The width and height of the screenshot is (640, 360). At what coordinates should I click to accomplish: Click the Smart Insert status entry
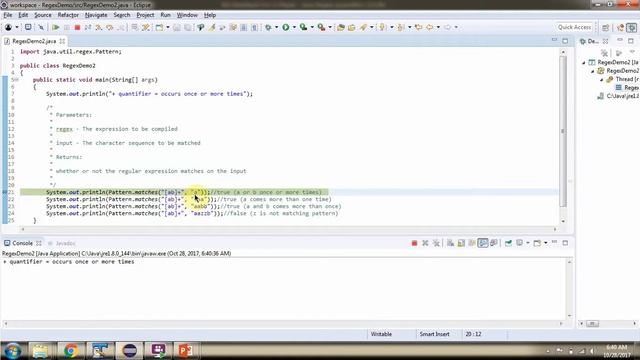tap(434, 334)
